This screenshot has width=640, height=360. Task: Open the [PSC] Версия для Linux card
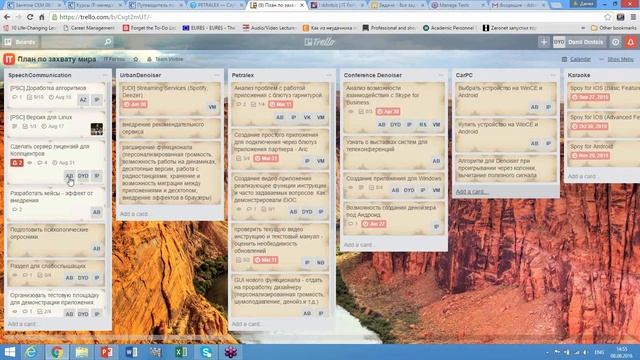pos(56,124)
